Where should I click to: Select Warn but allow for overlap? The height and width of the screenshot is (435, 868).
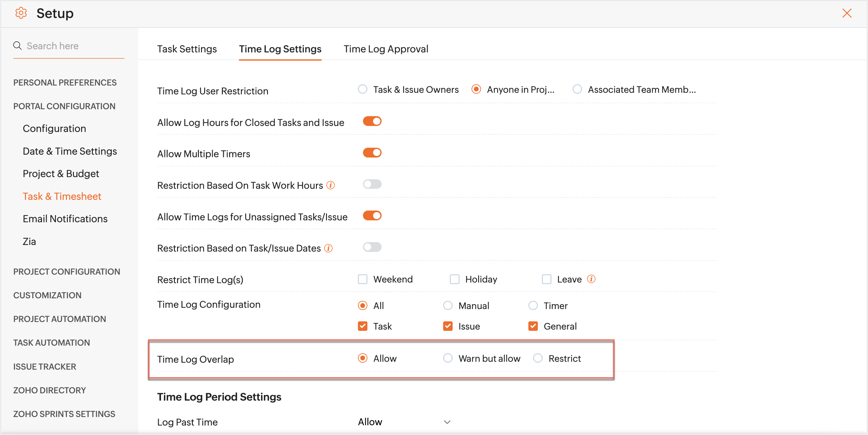(x=448, y=358)
